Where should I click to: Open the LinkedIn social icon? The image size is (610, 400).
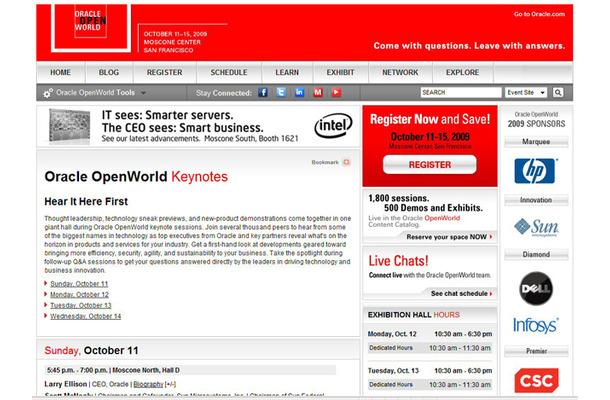click(x=300, y=93)
